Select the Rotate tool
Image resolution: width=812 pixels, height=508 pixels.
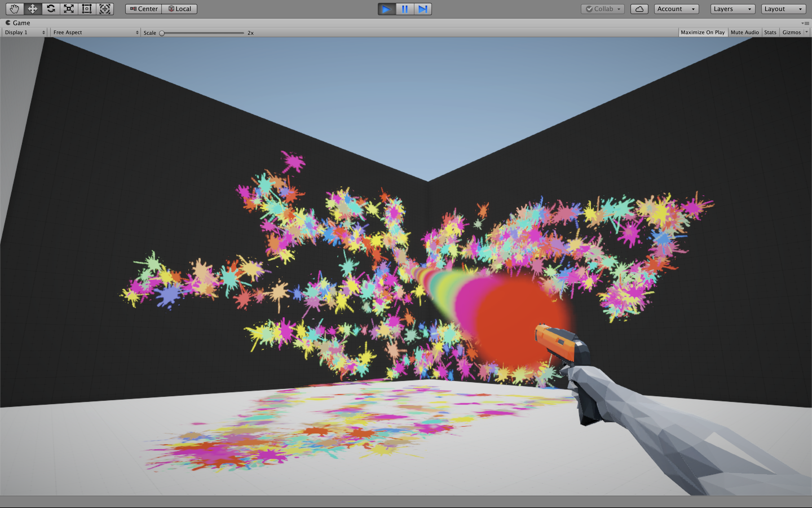pyautogui.click(x=51, y=9)
